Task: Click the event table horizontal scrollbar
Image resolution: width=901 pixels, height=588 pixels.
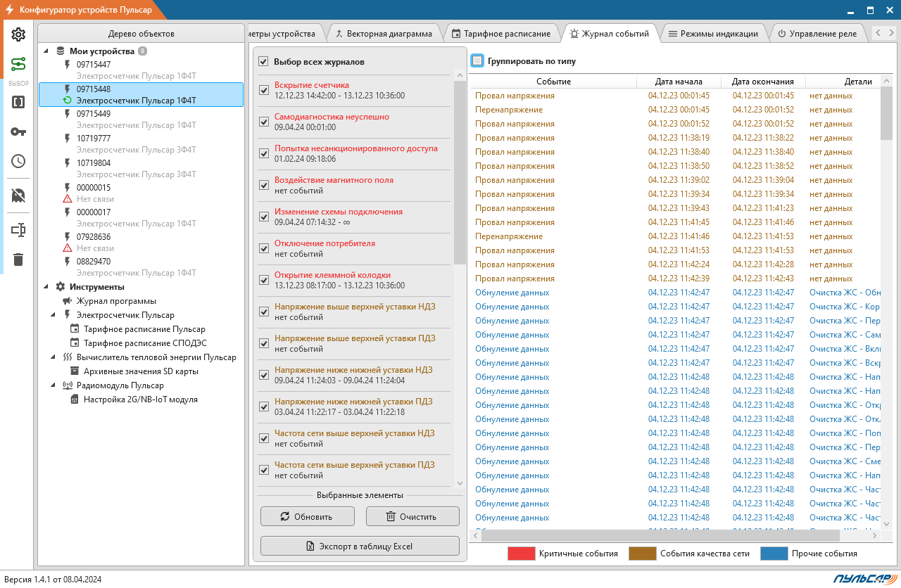Action: 662,535
